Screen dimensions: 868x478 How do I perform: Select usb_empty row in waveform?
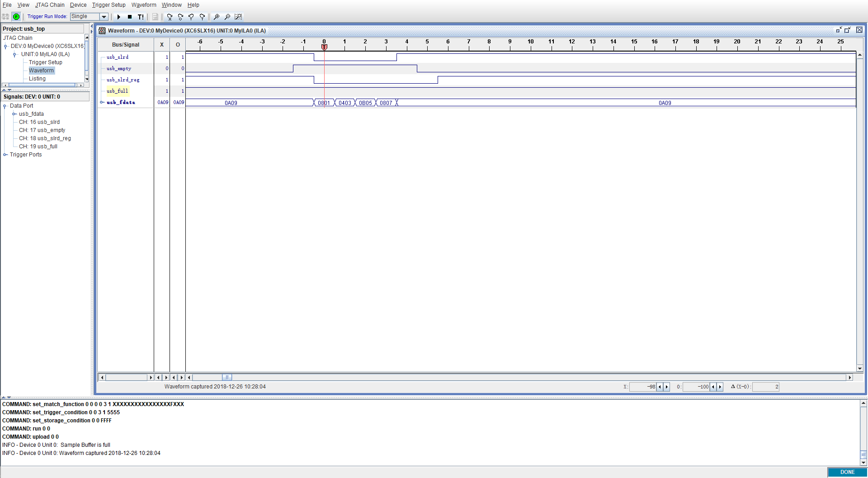pos(119,68)
